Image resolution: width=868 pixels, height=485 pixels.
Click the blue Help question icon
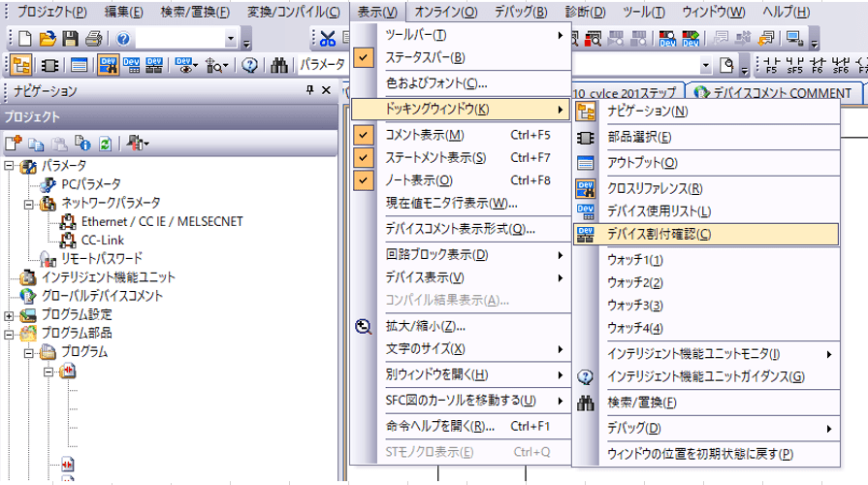click(123, 38)
